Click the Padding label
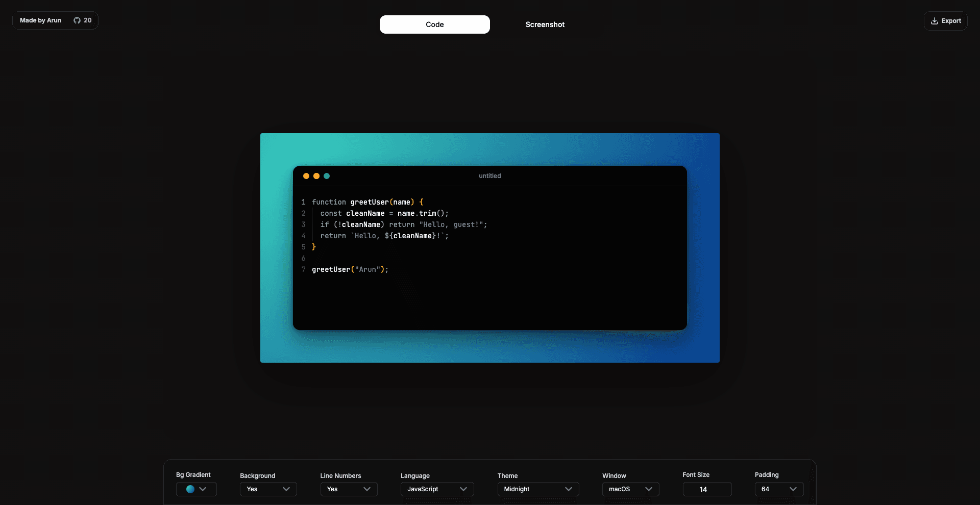 [x=767, y=475]
